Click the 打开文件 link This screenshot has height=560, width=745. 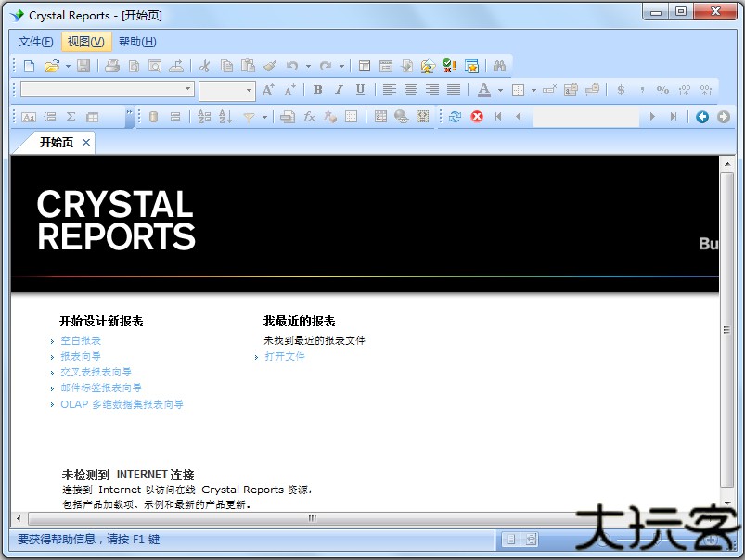[285, 356]
